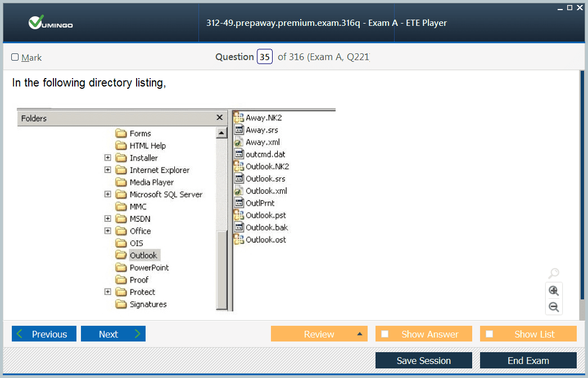
Task: Click the HTML Help folder icon
Action: 121,145
